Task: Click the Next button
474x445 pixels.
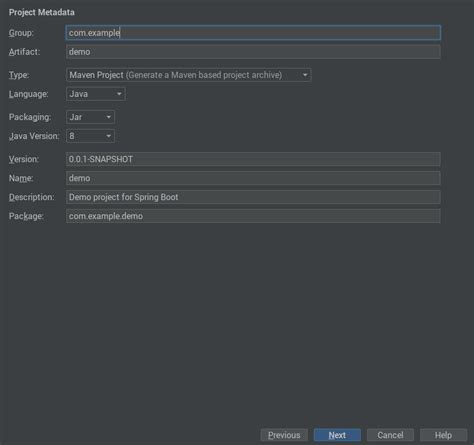Action: 337,435
